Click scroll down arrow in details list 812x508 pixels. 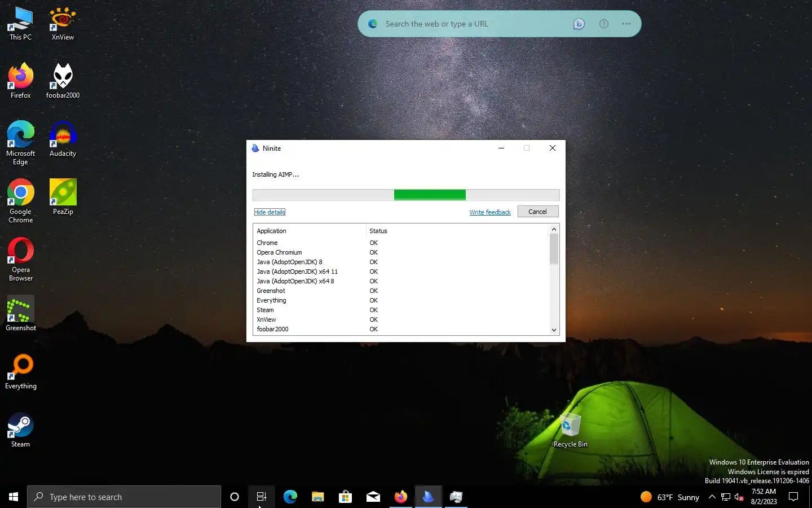pyautogui.click(x=554, y=330)
